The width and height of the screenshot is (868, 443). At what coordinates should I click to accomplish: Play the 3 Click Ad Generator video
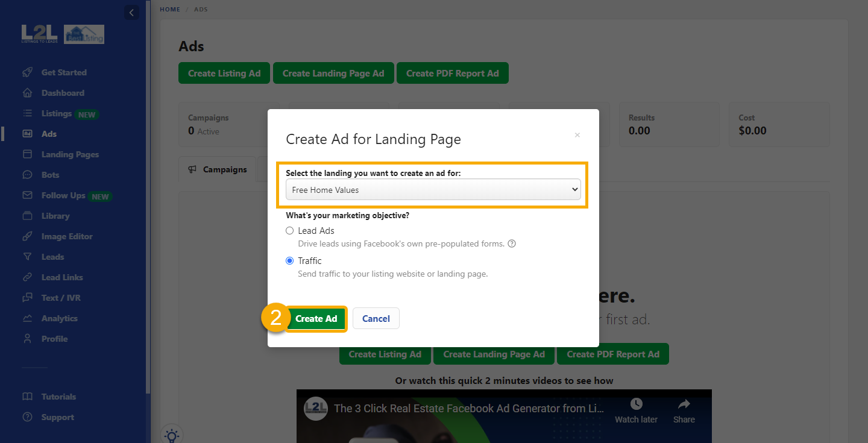[503, 422]
